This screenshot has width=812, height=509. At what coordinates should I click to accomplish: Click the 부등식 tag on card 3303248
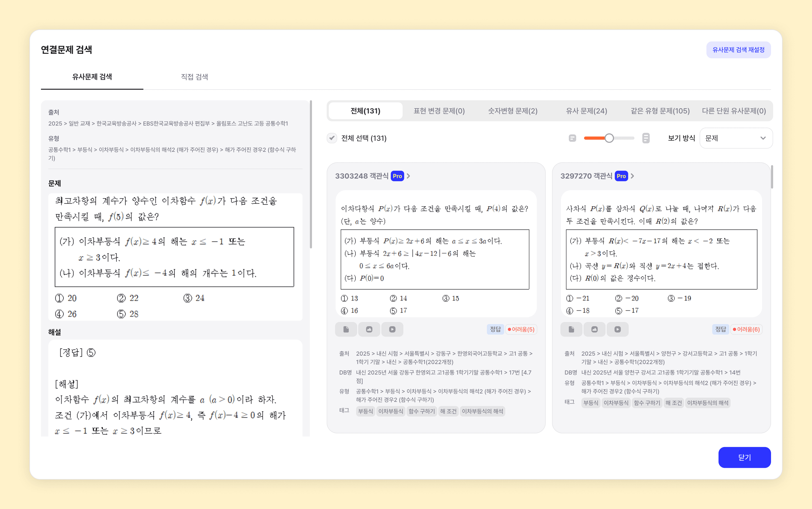pyautogui.click(x=366, y=411)
